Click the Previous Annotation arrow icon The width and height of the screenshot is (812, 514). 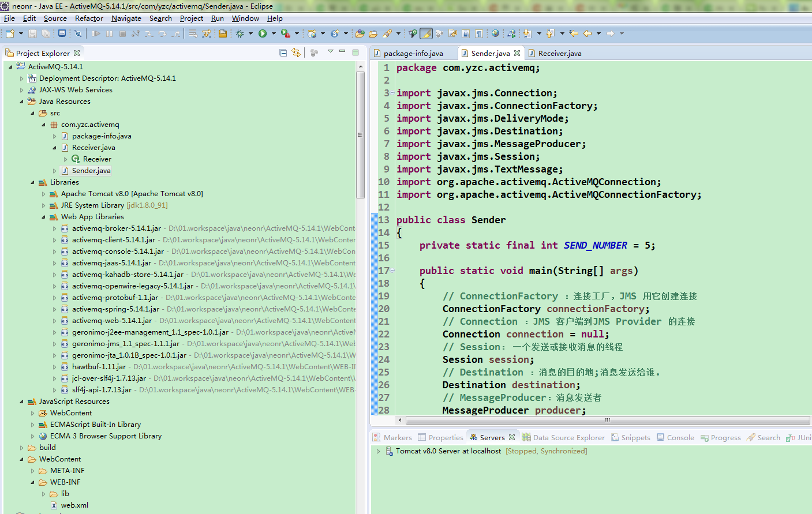[x=550, y=33]
